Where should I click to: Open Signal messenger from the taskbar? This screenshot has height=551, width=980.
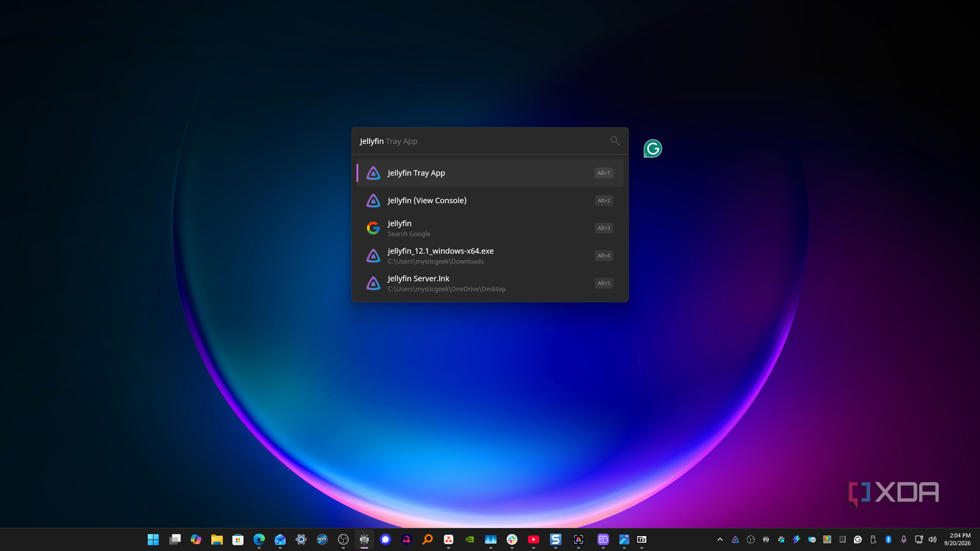coord(385,539)
